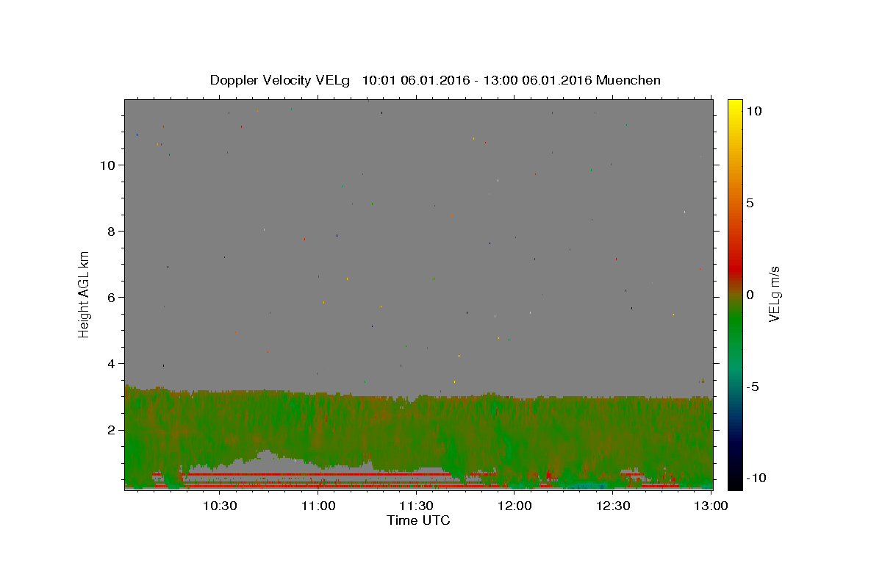882x588 pixels.
Task: Click the colorbar label -5
Action: tap(753, 387)
